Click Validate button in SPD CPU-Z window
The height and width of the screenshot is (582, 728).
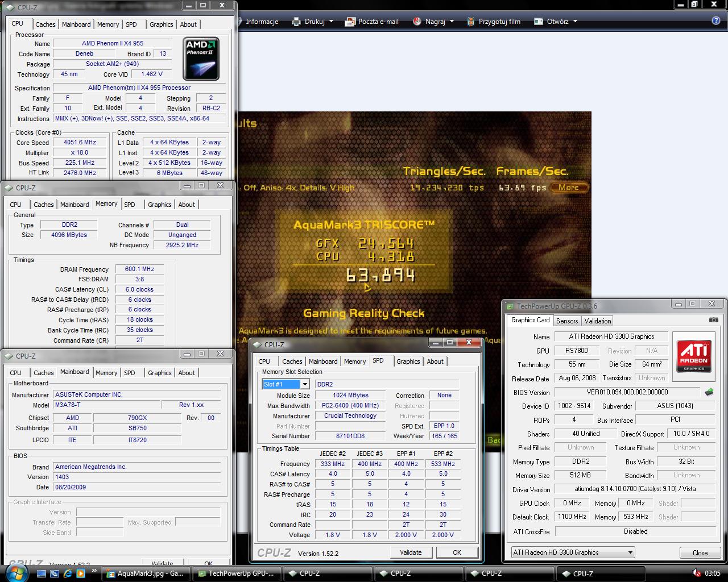411,552
